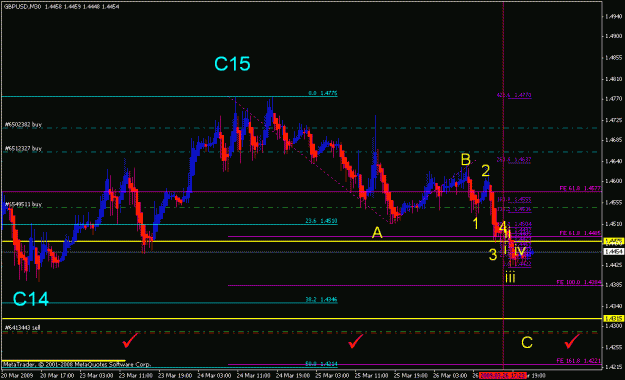
Task: Click the 1.4215 price scale value
Action: point(614,367)
